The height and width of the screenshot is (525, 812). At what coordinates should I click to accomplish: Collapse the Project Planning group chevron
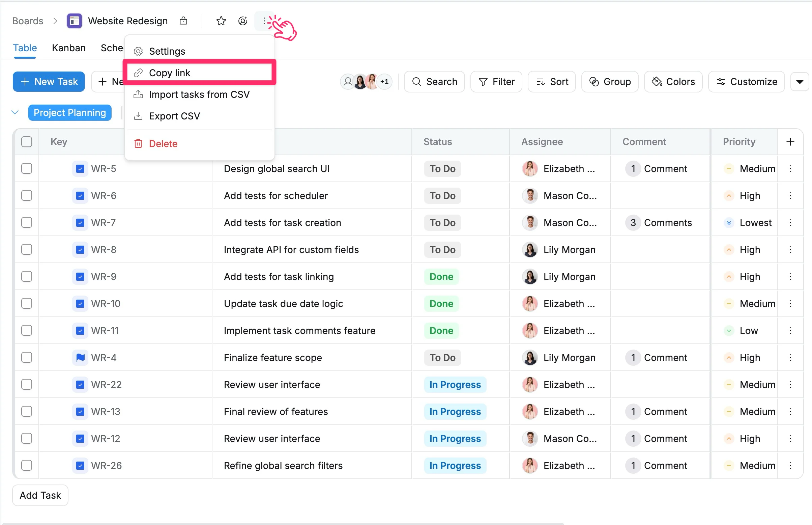[15, 112]
